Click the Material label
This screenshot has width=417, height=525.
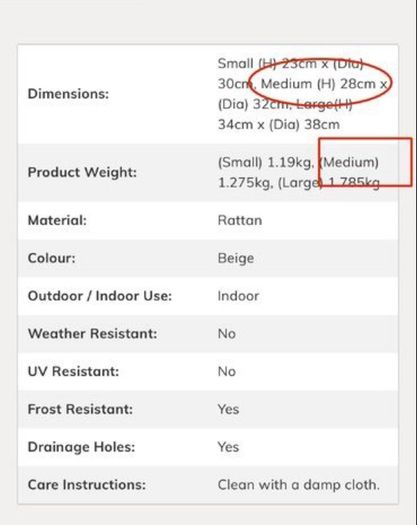click(x=57, y=220)
